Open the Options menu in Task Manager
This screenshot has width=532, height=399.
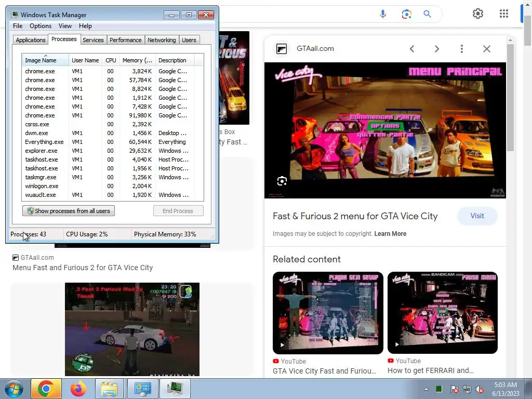pos(41,26)
